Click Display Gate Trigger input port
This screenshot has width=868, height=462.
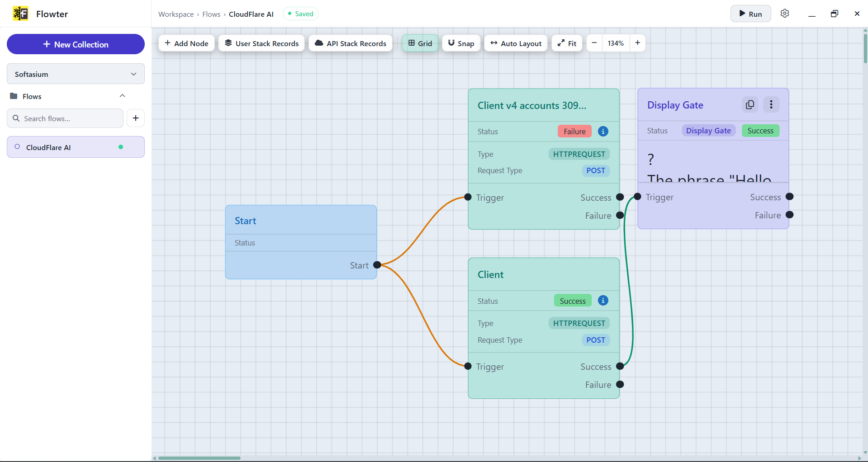637,197
